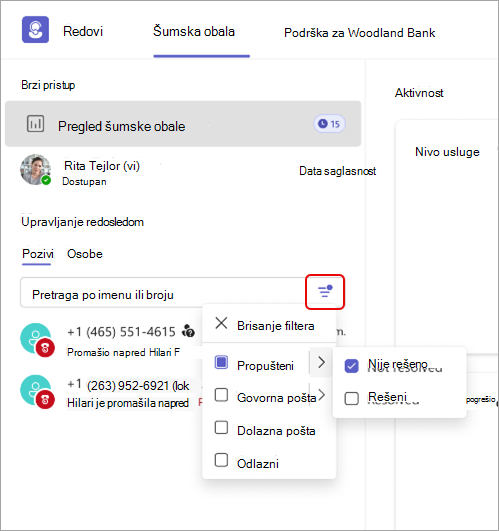Select Brisanje filtera menu entry

[x=269, y=325]
